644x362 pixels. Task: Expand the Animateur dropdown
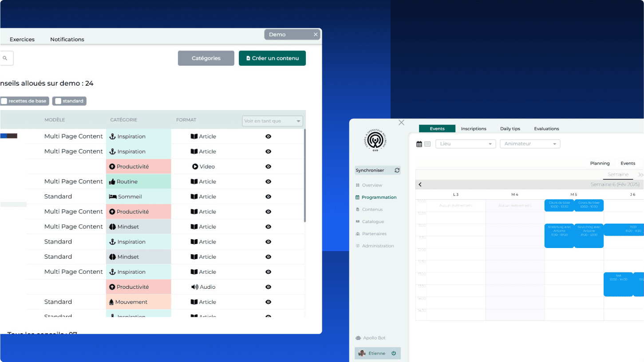[530, 144]
